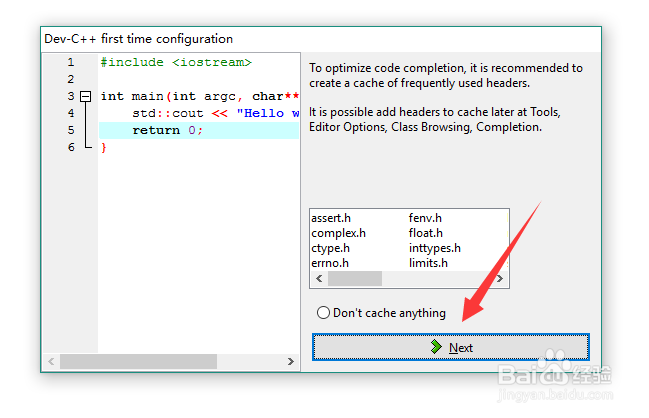Click line number 6 in the gutter
Screen dimensions: 649x418
pos(71,147)
